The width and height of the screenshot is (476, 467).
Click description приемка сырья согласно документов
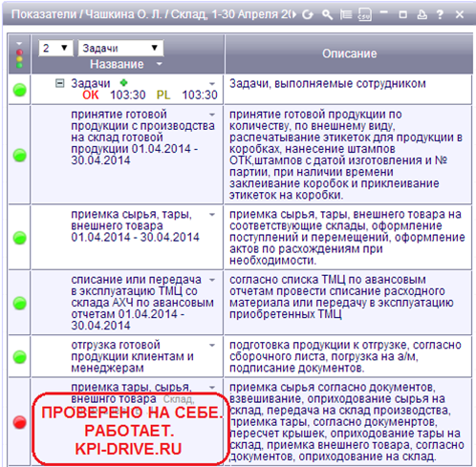pos(347,422)
